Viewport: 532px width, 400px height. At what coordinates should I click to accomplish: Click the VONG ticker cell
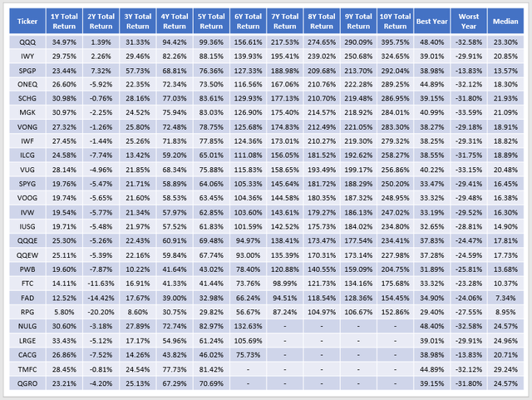pyautogui.click(x=22, y=128)
